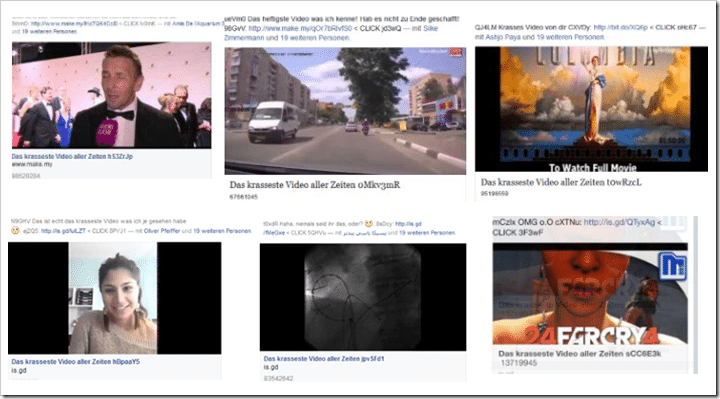The height and width of the screenshot is (399, 720).
Task: Click the number 95196559 under the Columbia video
Action: (x=495, y=194)
